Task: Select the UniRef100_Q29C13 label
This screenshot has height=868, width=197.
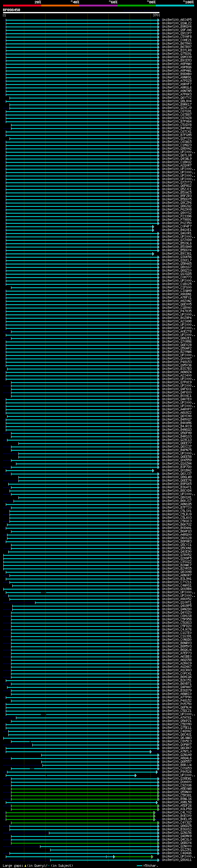Action: (x=177, y=440)
